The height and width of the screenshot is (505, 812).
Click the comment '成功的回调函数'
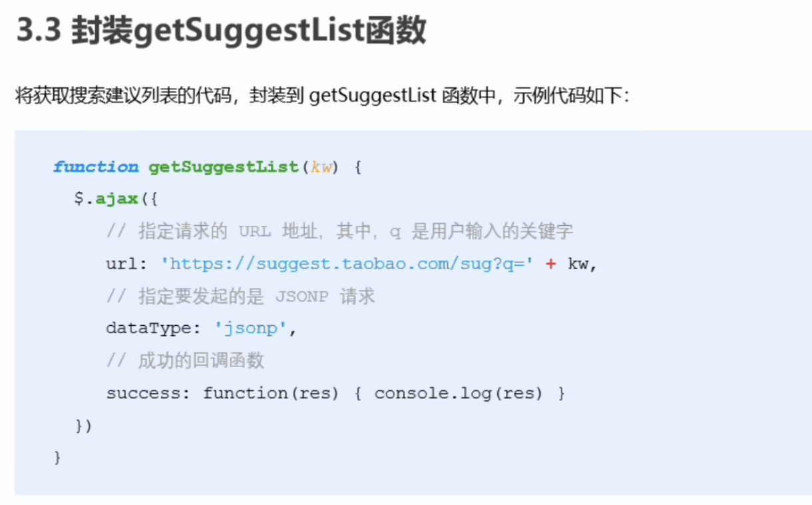[x=185, y=360]
